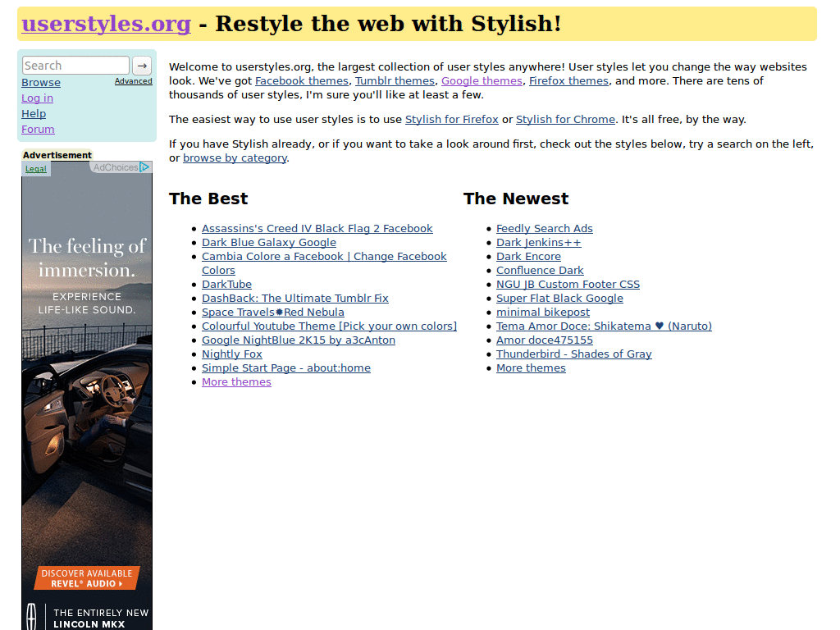
Task: Click the AdChoices icon on the ad
Action: point(144,167)
